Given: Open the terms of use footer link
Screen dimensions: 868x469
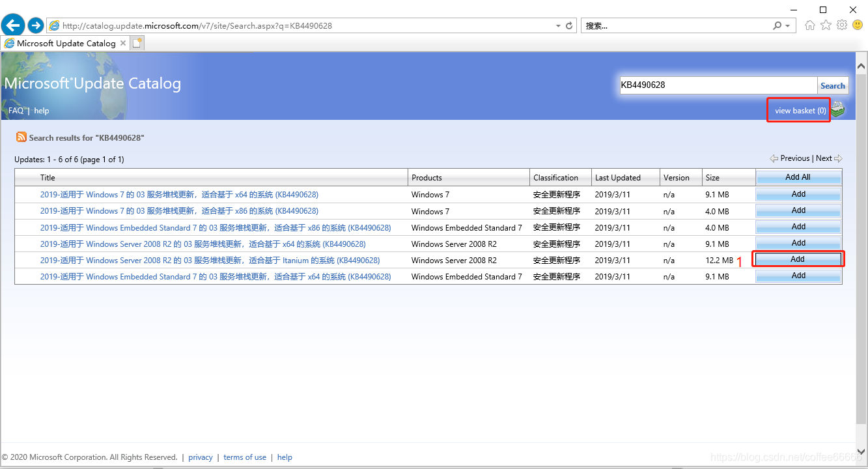Looking at the screenshot, I should [x=245, y=457].
